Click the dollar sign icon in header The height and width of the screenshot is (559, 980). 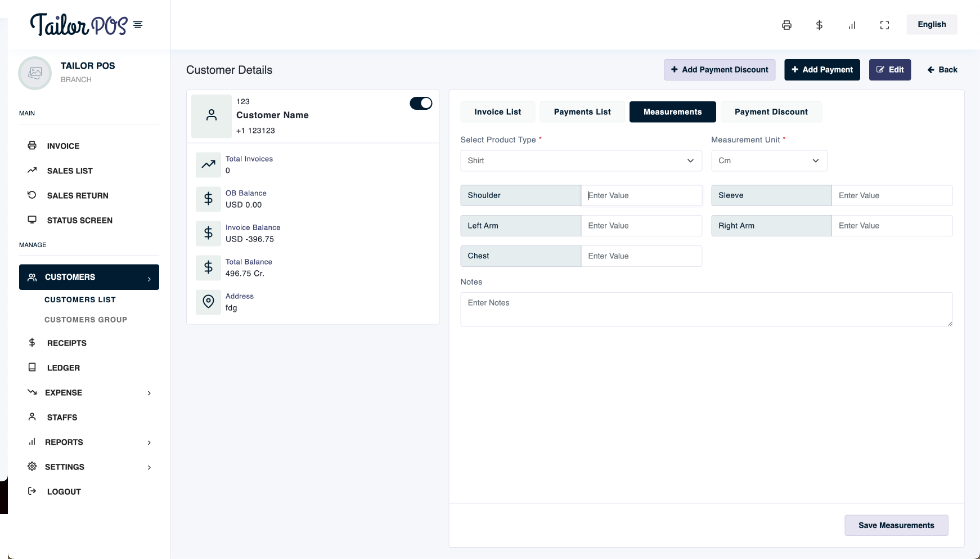click(x=819, y=25)
